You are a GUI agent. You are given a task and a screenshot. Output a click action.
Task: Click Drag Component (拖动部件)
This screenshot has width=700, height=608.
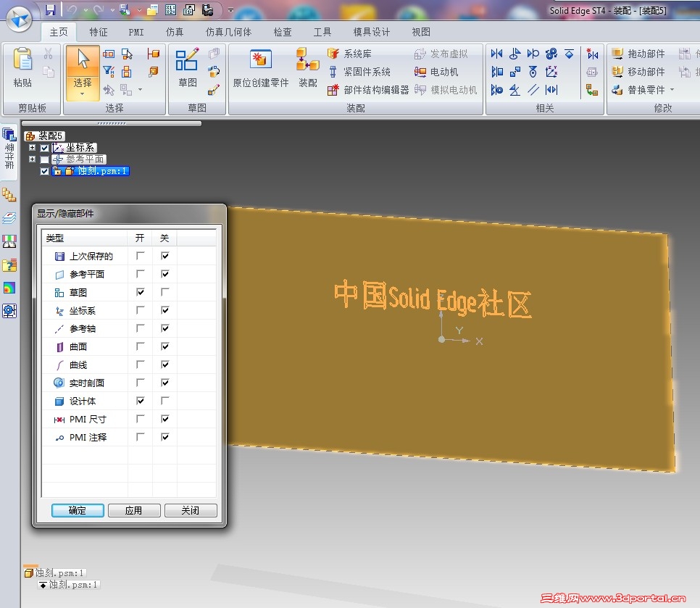pos(638,54)
